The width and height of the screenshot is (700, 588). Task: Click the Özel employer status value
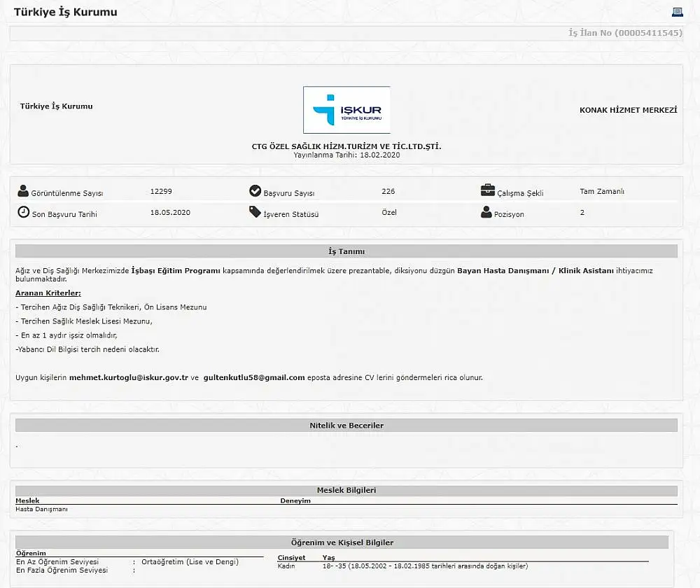[x=389, y=213]
